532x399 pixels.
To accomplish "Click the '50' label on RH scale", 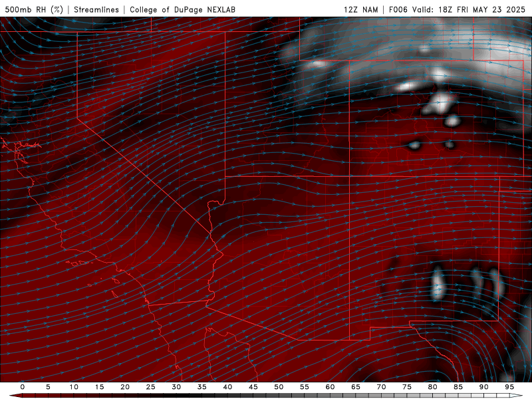I will [279, 387].
